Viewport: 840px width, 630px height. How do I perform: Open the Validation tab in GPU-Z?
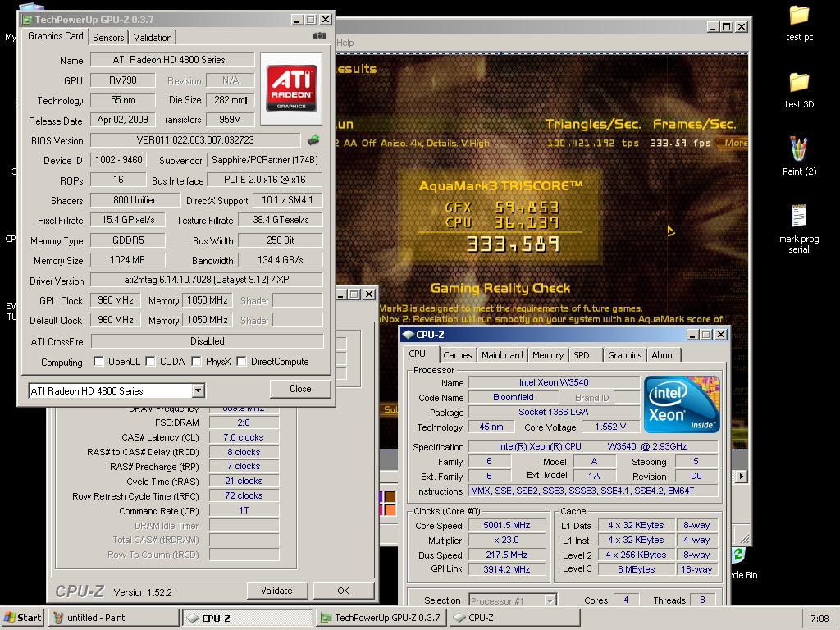click(x=153, y=38)
